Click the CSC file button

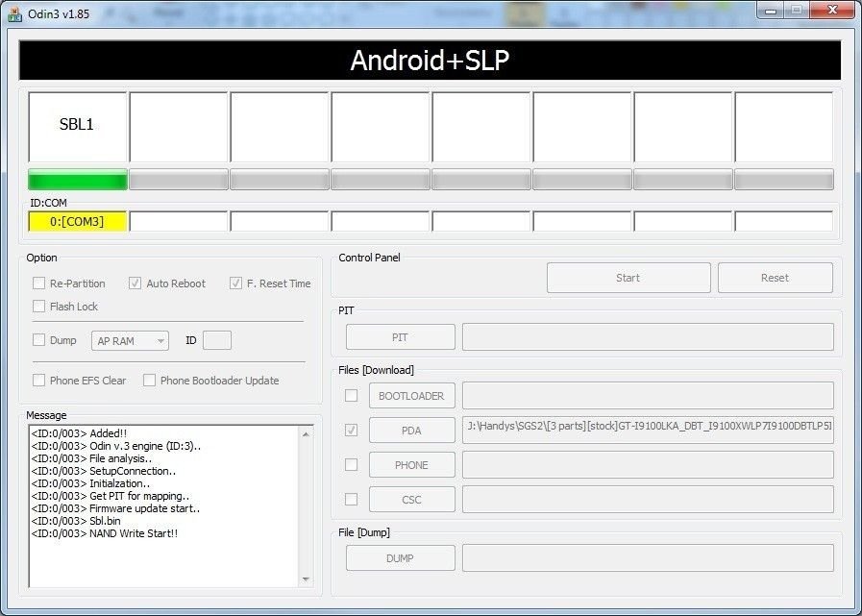[411, 500]
